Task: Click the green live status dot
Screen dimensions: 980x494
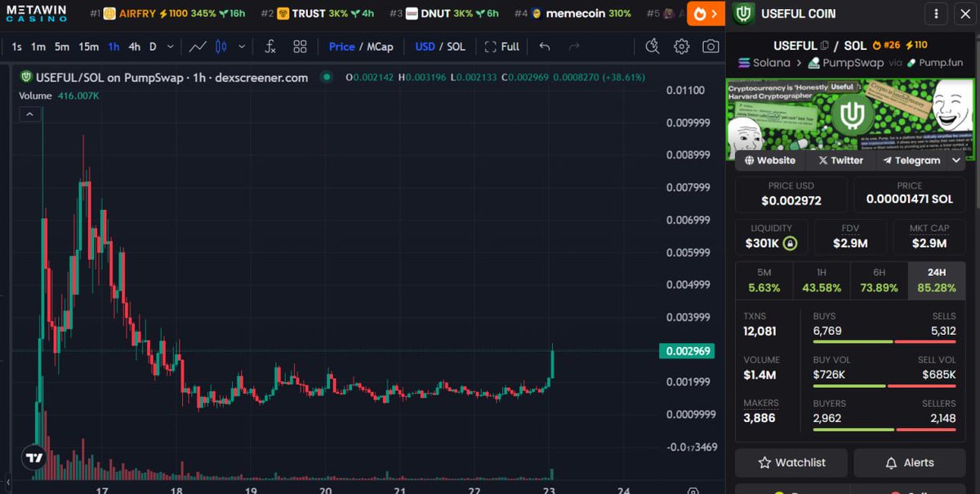Action: coord(327,77)
